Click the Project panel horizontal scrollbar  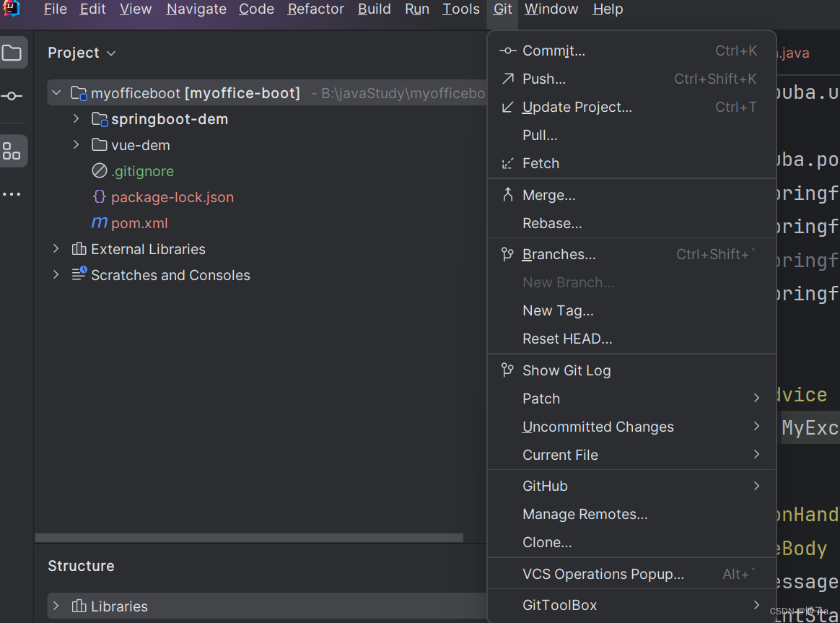pyautogui.click(x=249, y=537)
